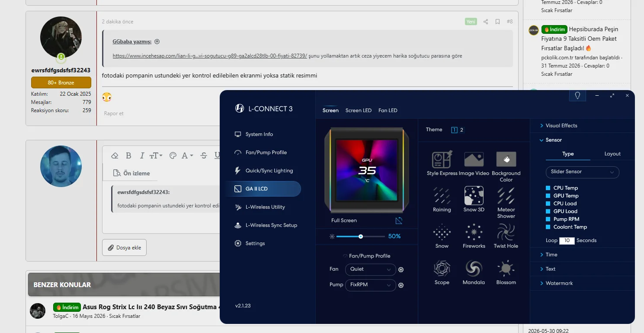Open Fan profile gear settings

tap(401, 270)
